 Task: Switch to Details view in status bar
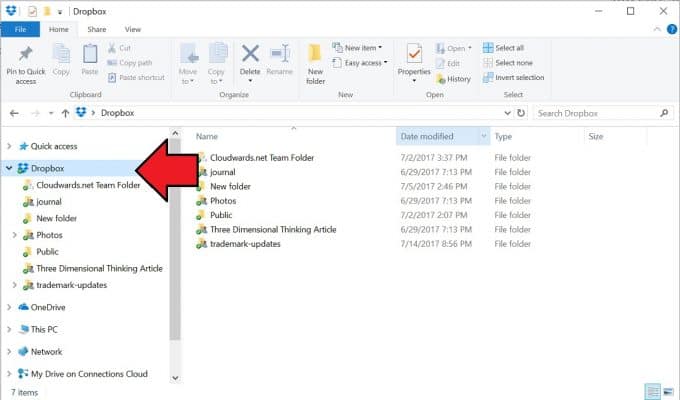[653, 391]
